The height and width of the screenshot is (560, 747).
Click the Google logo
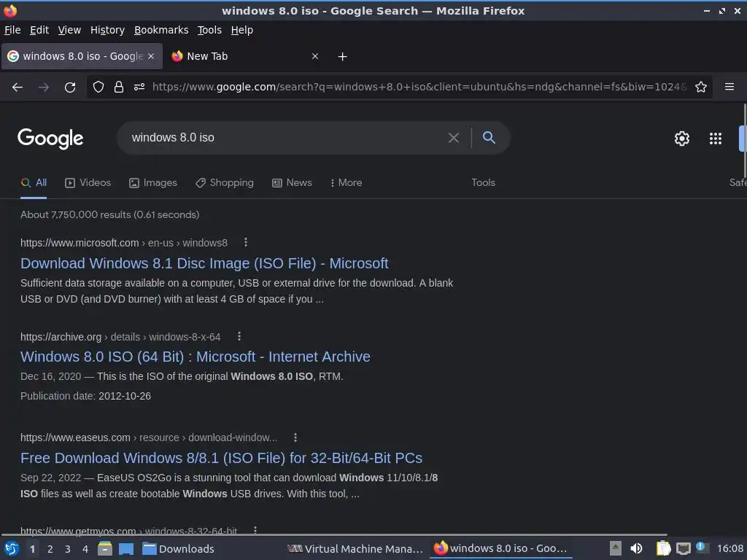(x=50, y=139)
